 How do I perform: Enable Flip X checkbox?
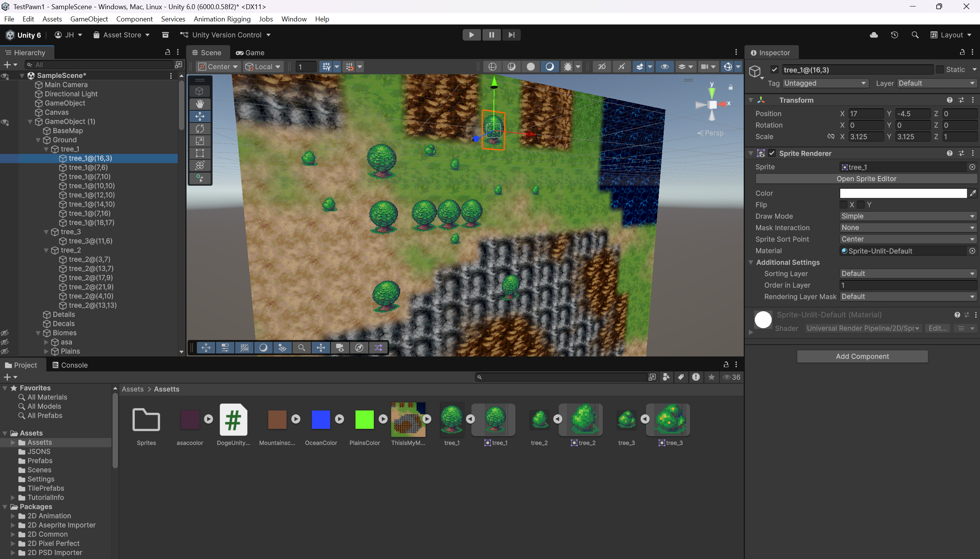point(843,204)
